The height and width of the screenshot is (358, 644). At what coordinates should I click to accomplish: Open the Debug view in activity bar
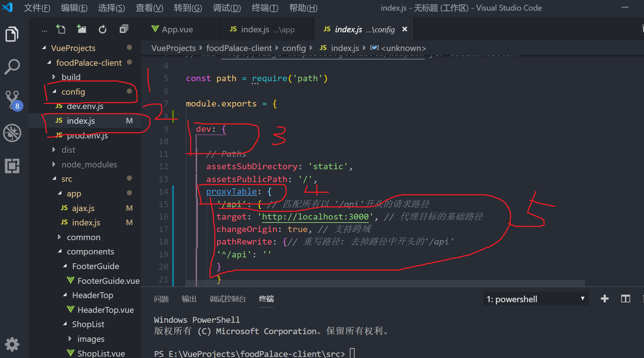click(x=12, y=133)
